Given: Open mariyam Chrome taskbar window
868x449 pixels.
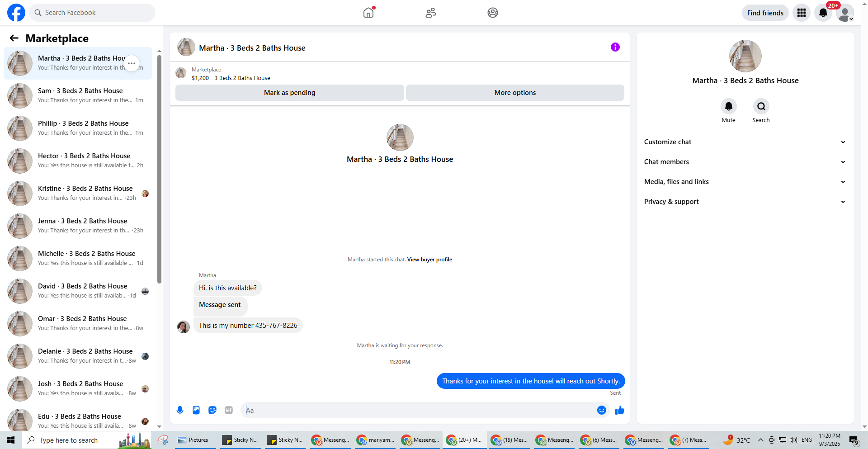Looking at the screenshot, I should [x=375, y=440].
